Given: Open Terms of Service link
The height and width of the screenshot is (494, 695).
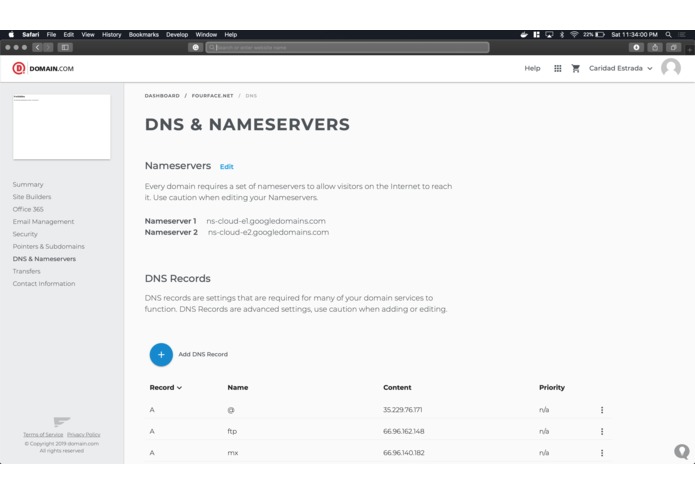Looking at the screenshot, I should point(43,435).
